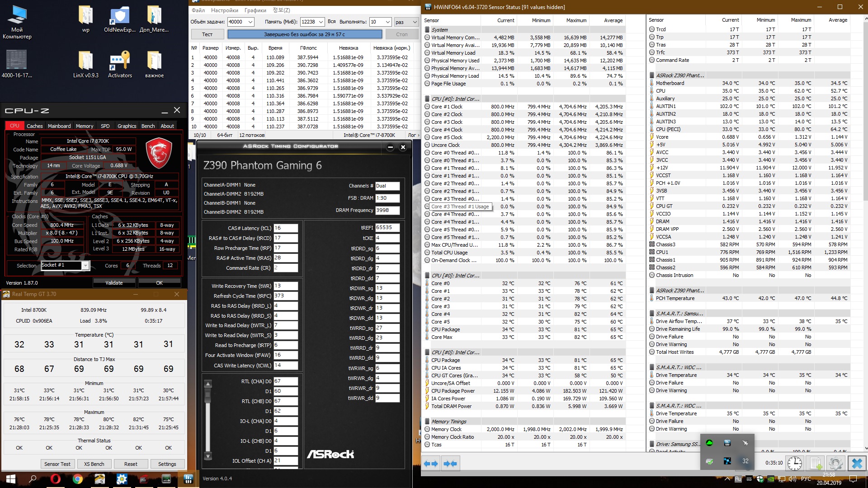
Task: Collapse the system tray overflow chevron
Action: [x=727, y=479]
